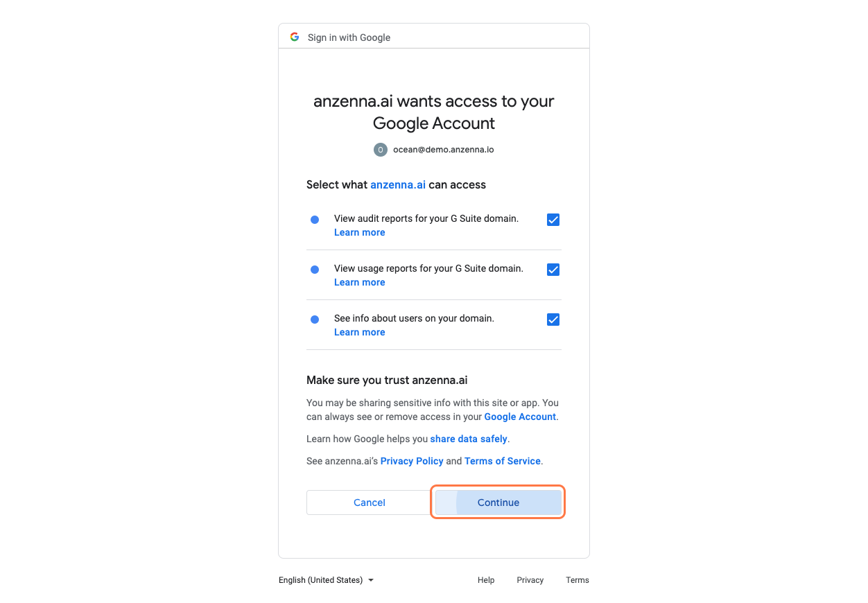Click the blue dot beside audit reports

click(315, 220)
